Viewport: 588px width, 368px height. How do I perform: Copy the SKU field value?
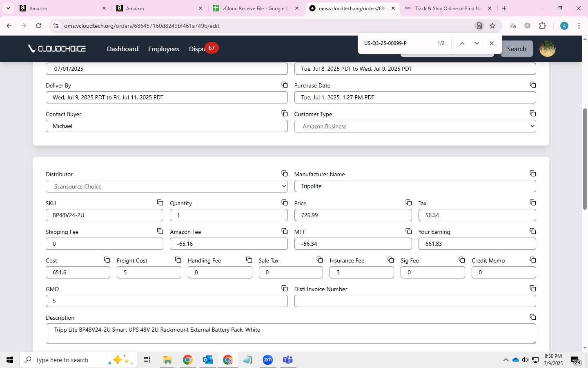pos(160,202)
